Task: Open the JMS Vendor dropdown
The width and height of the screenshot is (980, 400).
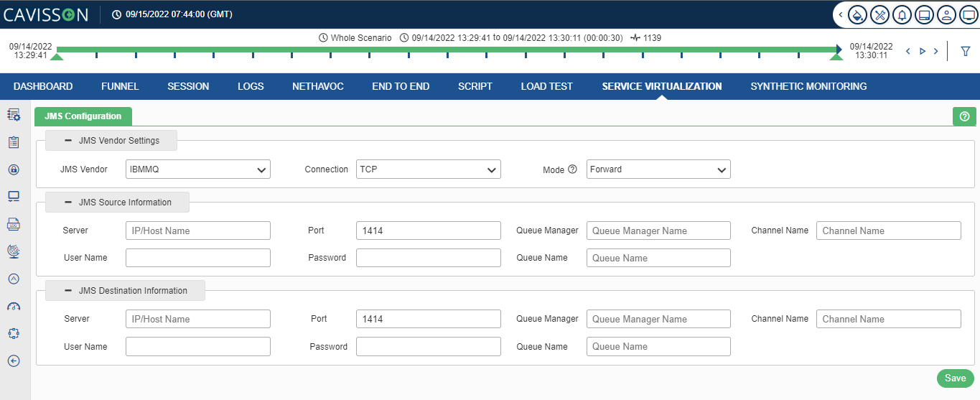Action: tap(198, 169)
